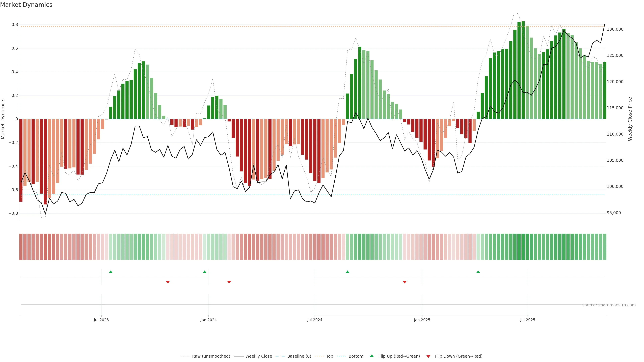Click the red flip-down marker before Jan 2025
The height and width of the screenshot is (362, 644).
405,282
